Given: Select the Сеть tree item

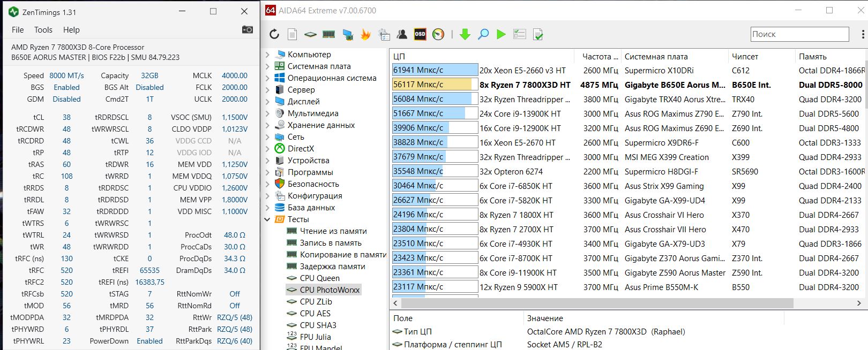Looking at the screenshot, I should pos(296,137).
